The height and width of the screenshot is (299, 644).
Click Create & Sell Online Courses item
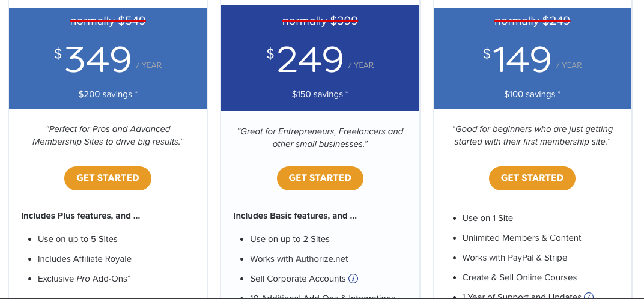tap(520, 277)
